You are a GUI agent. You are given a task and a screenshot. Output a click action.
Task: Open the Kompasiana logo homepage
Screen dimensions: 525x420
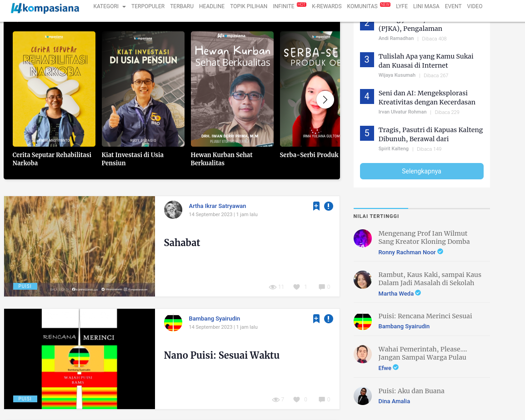click(x=45, y=8)
